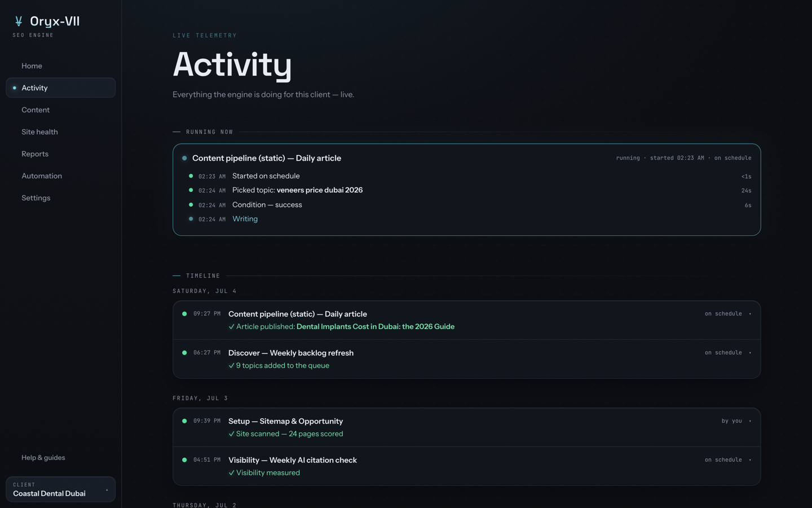Go to Content section
The width and height of the screenshot is (812, 508).
[60, 110]
